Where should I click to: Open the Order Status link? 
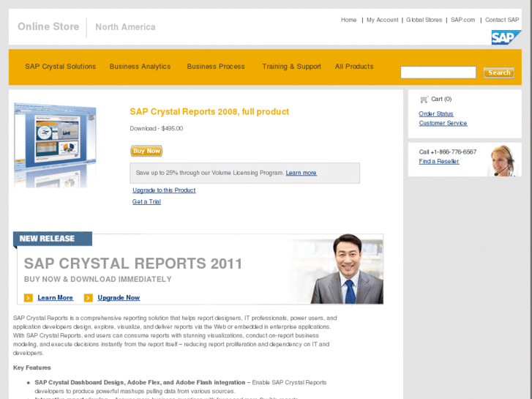[436, 113]
